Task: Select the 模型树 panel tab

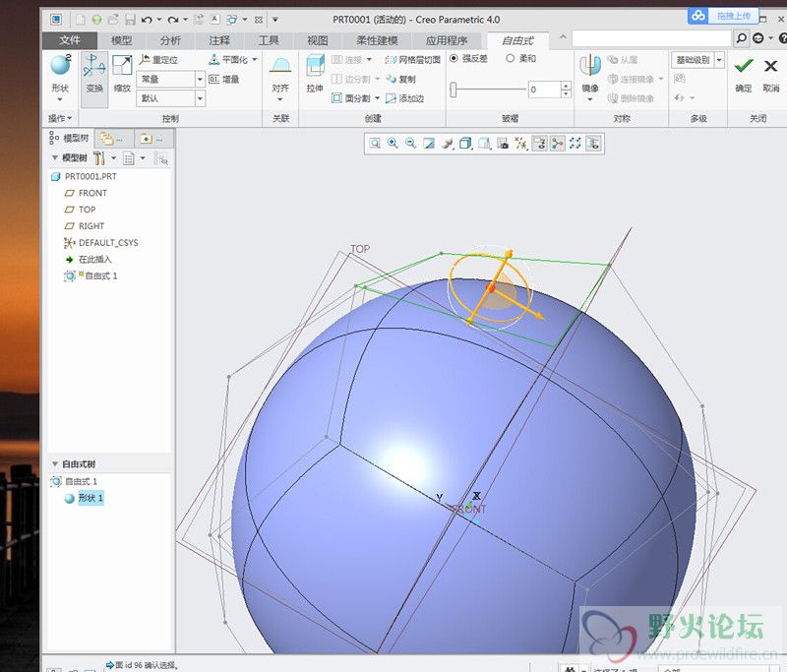Action: [x=69, y=138]
